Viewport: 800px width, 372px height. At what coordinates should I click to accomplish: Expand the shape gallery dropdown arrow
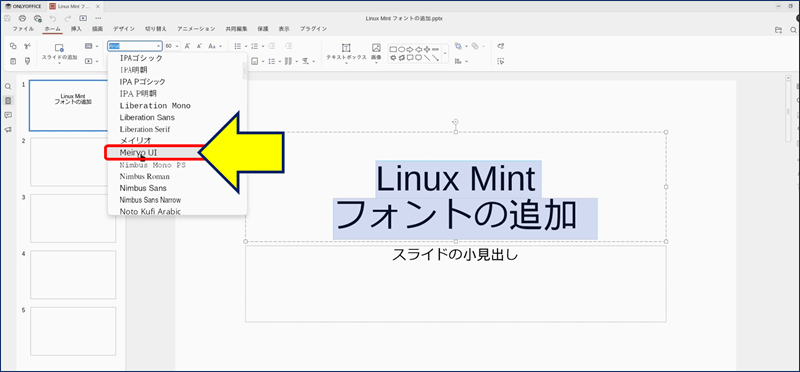[445, 53]
